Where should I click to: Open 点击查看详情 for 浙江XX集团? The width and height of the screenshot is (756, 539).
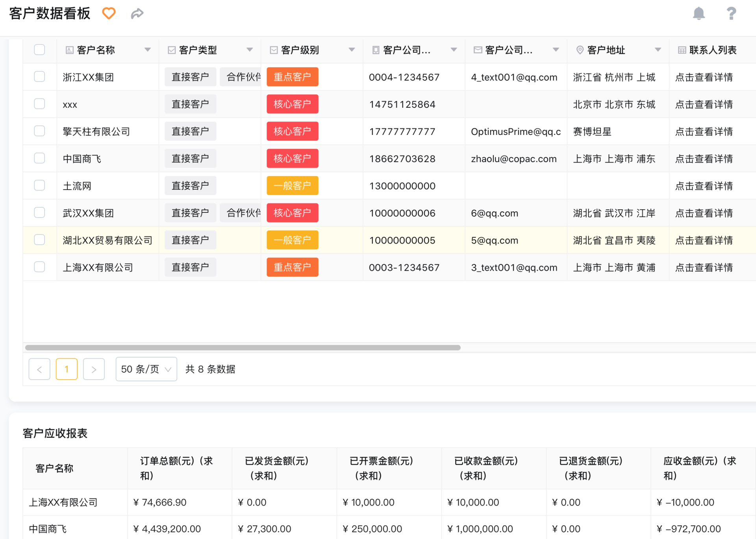704,77
